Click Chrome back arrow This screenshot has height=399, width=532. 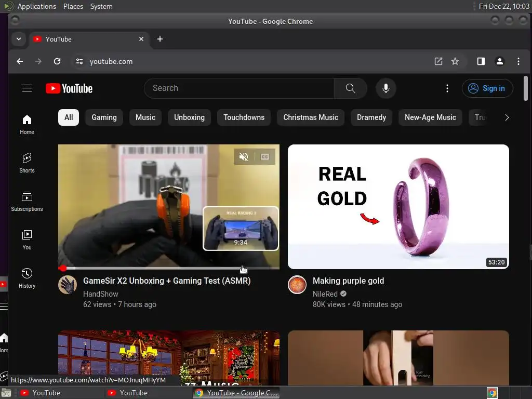20,61
